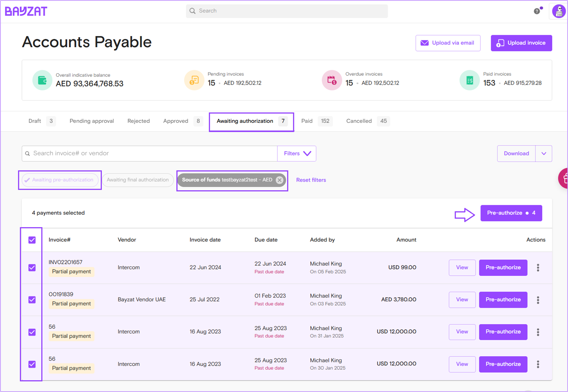Remove the Source of funds filter chip

(x=279, y=180)
